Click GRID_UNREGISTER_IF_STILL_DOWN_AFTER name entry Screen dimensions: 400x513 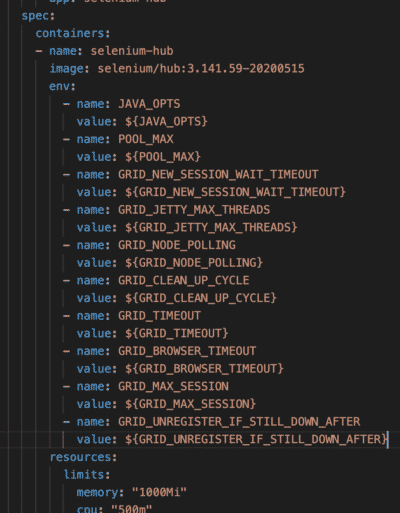tap(239, 422)
